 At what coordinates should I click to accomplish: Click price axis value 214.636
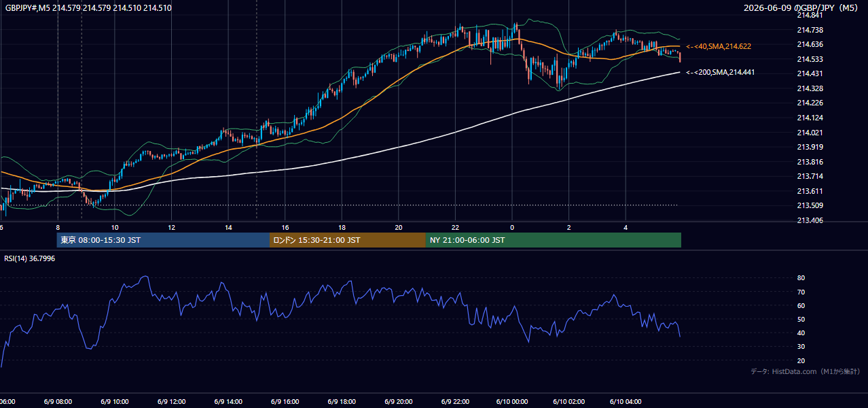coord(810,44)
